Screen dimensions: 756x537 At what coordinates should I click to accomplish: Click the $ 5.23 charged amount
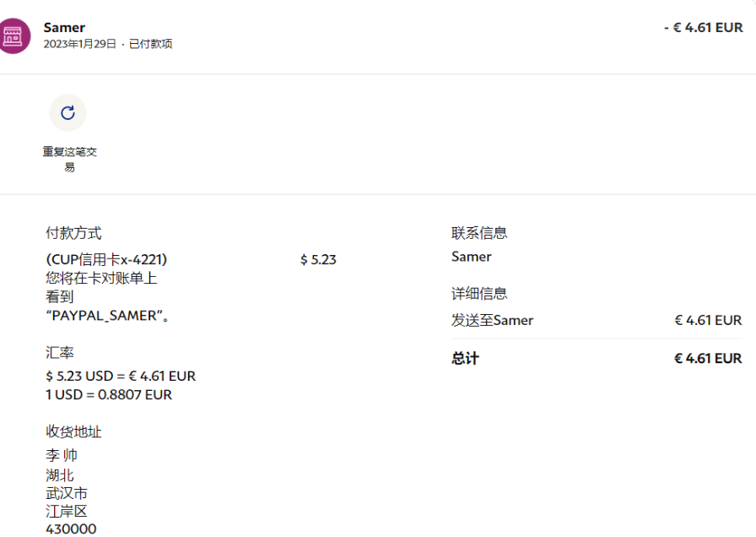click(318, 259)
